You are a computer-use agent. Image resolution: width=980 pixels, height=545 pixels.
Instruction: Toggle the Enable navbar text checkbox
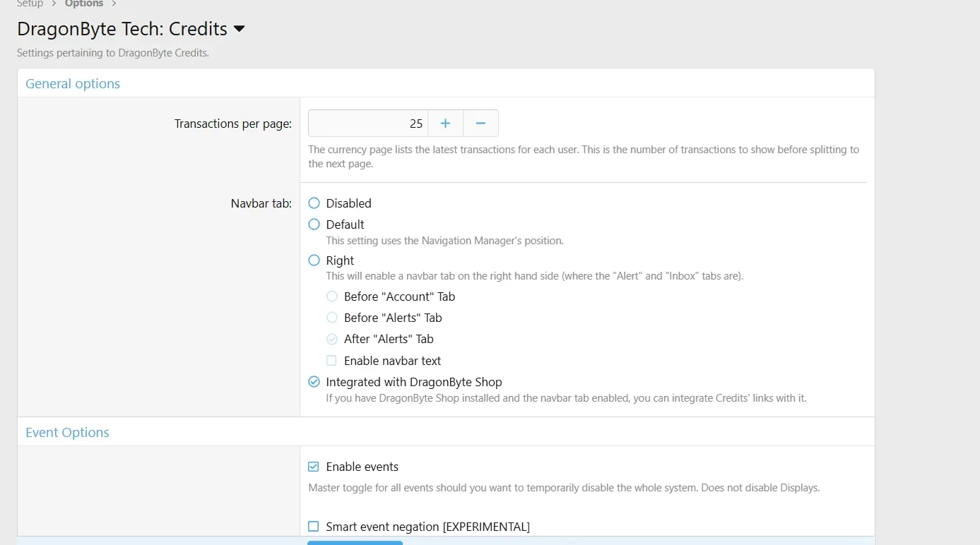331,361
